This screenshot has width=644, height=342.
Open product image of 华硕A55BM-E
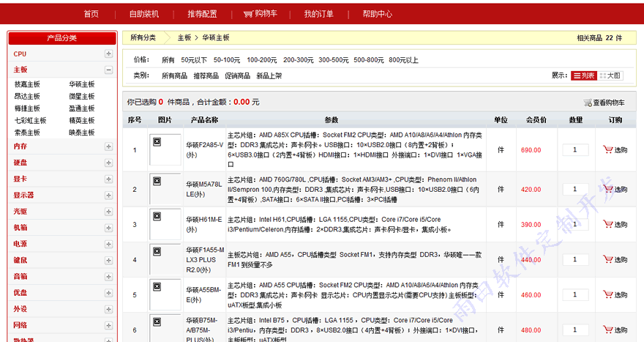[165, 294]
